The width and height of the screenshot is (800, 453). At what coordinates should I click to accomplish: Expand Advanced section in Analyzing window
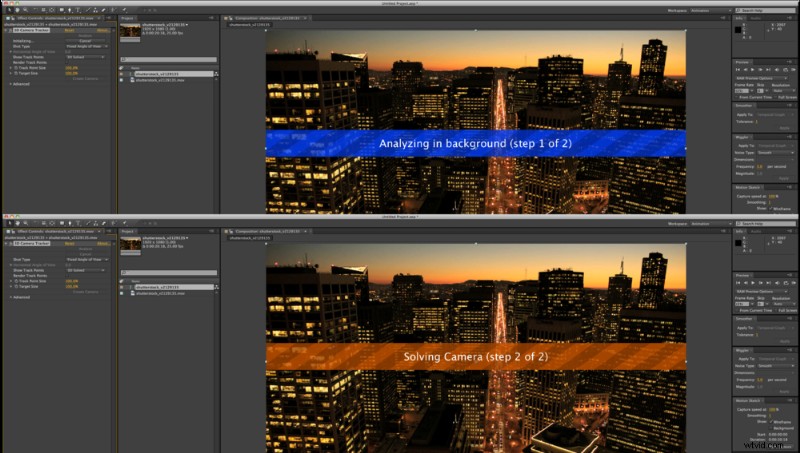point(11,84)
